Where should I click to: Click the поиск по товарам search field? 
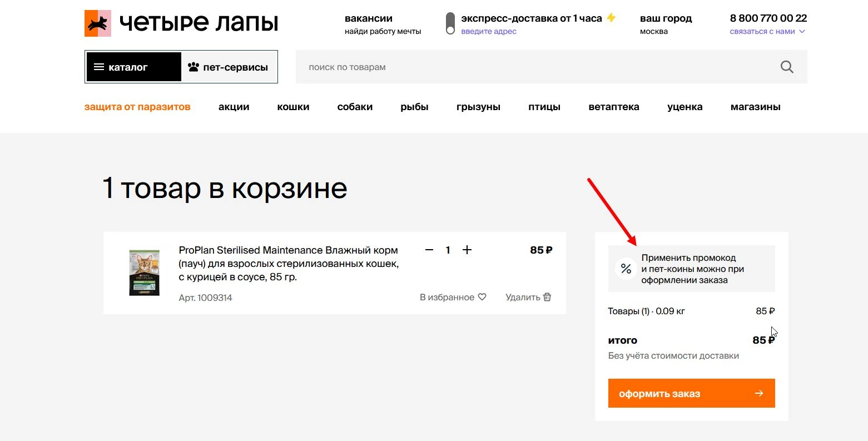tap(500, 67)
